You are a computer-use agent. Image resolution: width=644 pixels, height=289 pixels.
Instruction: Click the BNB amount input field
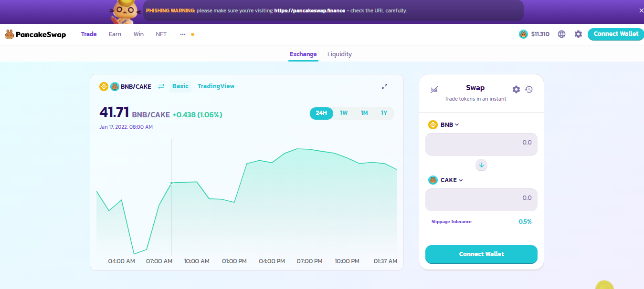(x=481, y=144)
